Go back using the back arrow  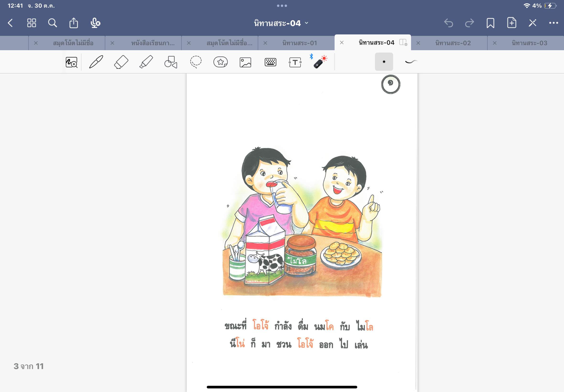10,23
